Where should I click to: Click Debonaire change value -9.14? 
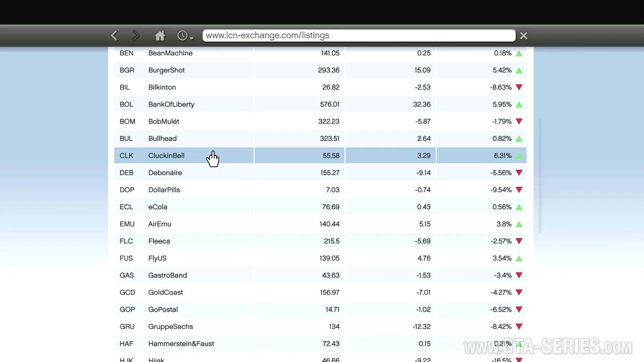[x=423, y=173]
